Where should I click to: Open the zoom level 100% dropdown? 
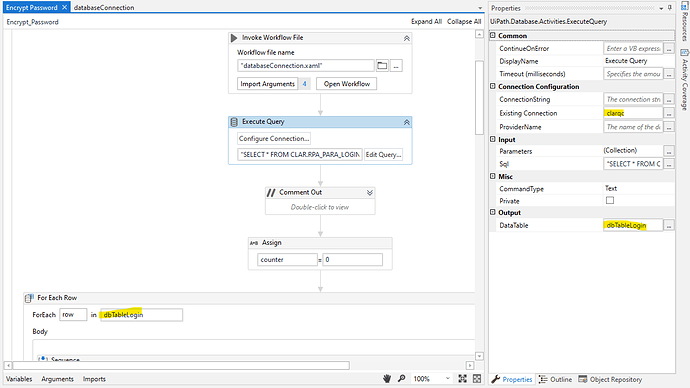(448, 378)
